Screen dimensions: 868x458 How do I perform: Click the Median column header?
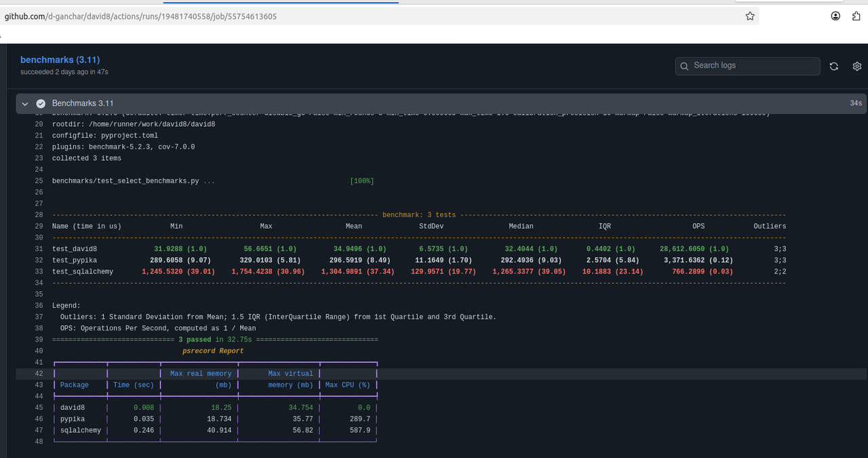pyautogui.click(x=521, y=227)
